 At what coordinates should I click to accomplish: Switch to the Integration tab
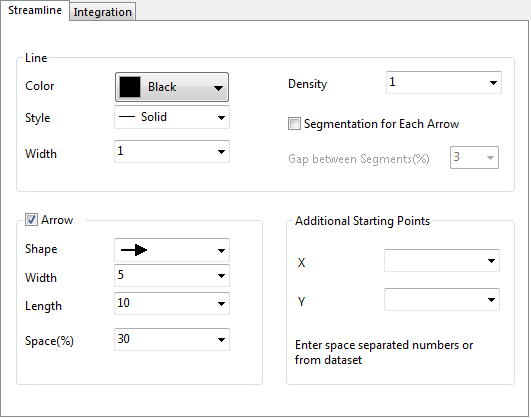103,12
